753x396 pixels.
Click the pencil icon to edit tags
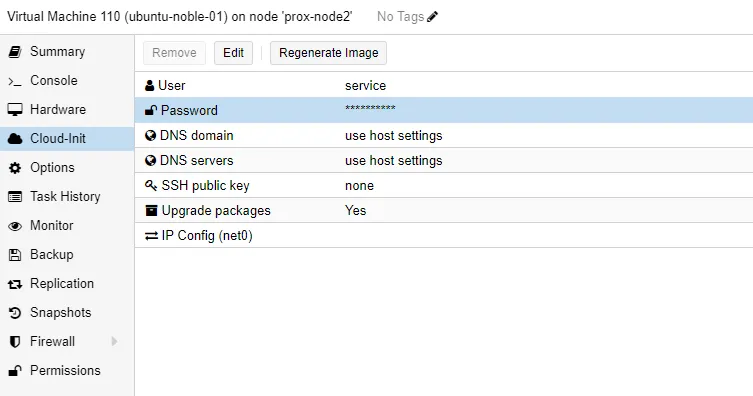(x=432, y=17)
